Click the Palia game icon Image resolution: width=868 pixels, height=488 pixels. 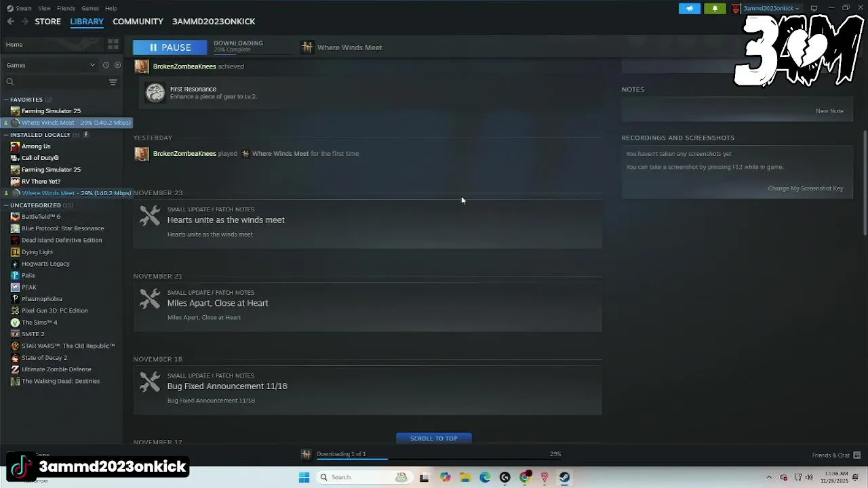point(15,275)
